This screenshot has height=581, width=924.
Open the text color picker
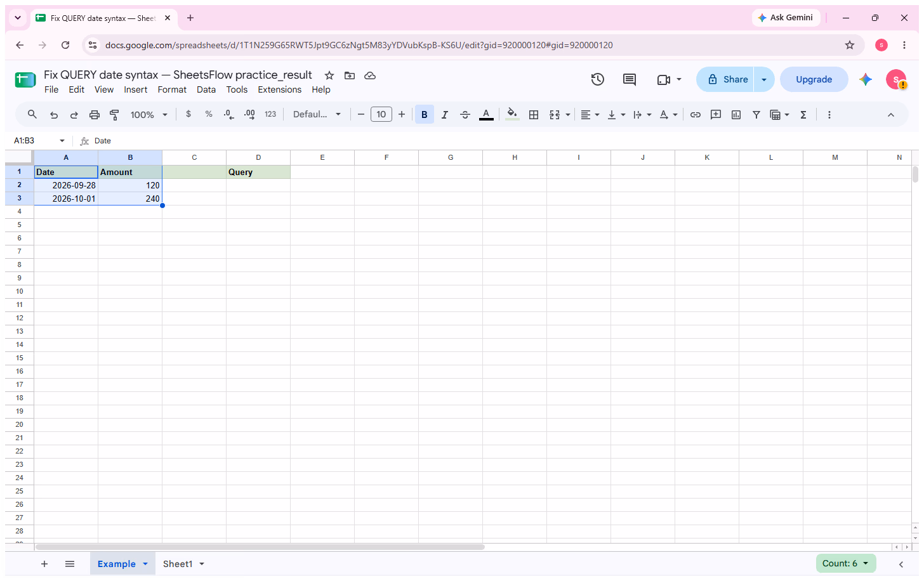point(486,115)
